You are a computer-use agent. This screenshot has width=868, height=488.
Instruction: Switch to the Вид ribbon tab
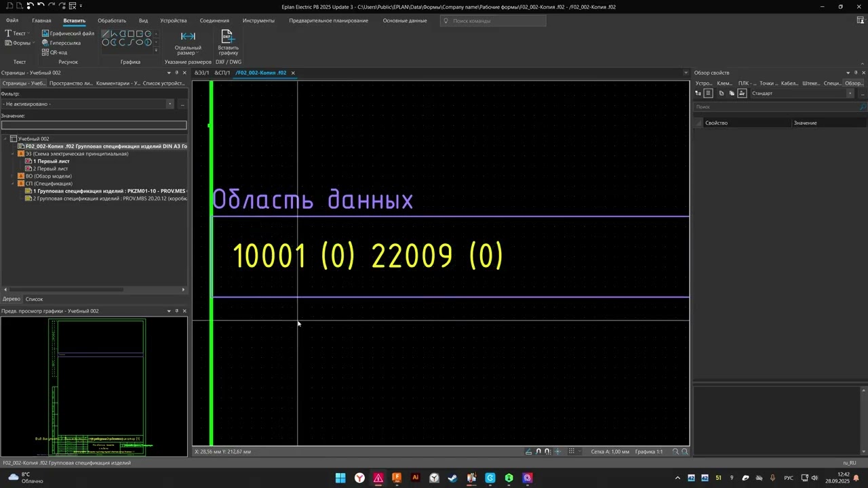143,20
